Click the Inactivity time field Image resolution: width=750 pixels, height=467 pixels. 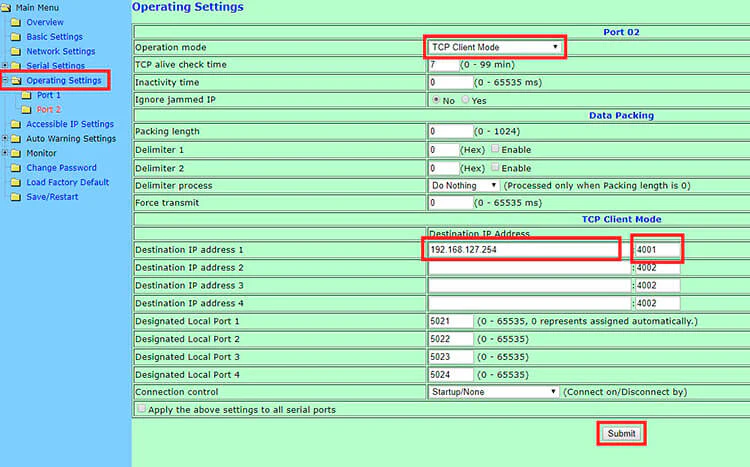coord(451,82)
